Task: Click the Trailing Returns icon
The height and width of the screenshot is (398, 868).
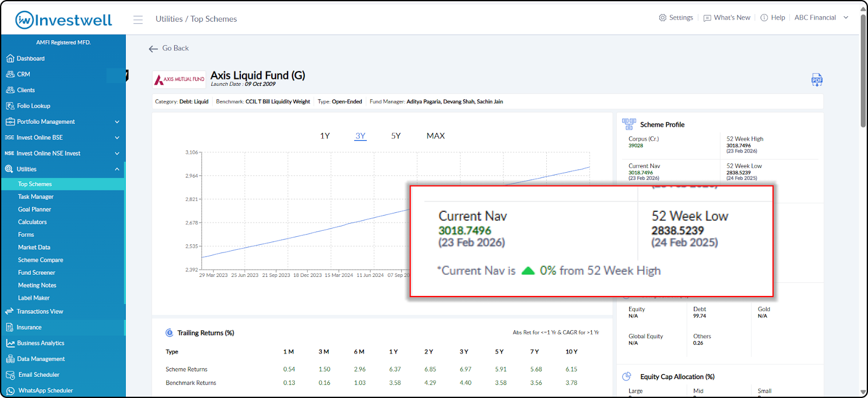Action: pos(169,333)
